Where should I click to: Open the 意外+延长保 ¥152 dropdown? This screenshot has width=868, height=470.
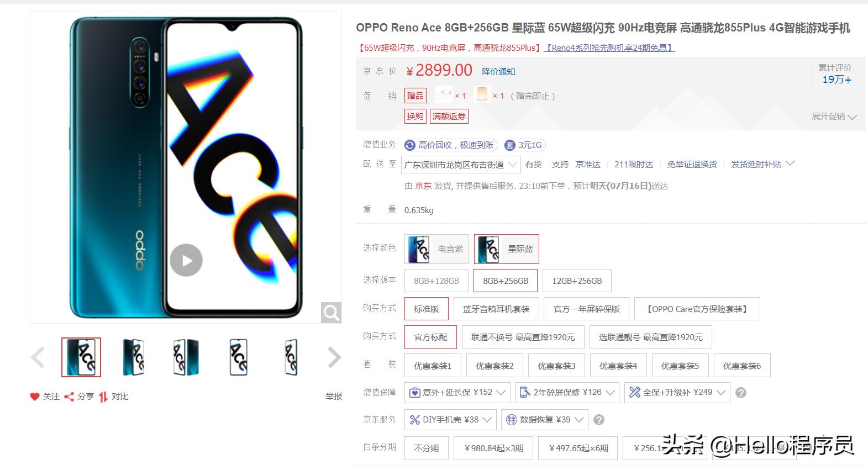(457, 392)
